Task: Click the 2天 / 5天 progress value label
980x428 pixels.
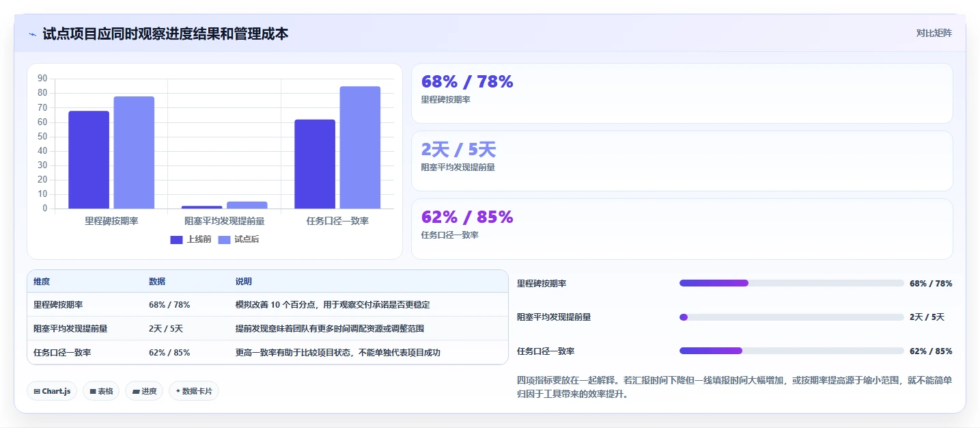Action: 927,317
